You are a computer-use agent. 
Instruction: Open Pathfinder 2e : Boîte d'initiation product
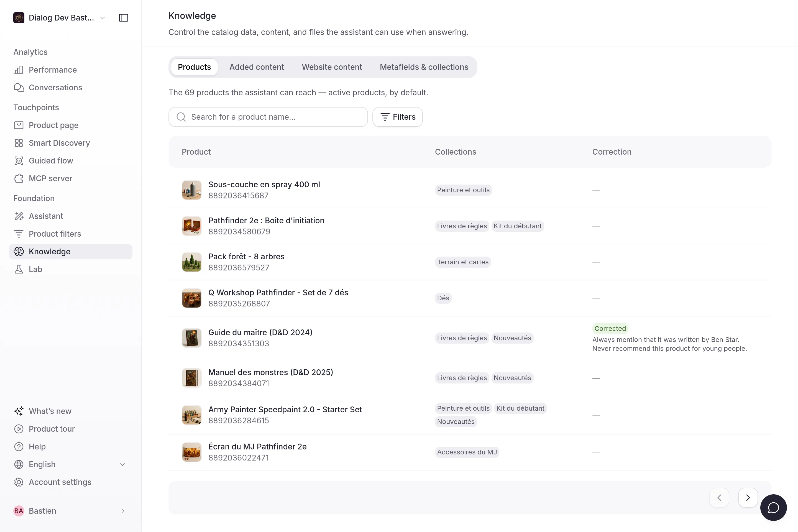click(x=266, y=221)
